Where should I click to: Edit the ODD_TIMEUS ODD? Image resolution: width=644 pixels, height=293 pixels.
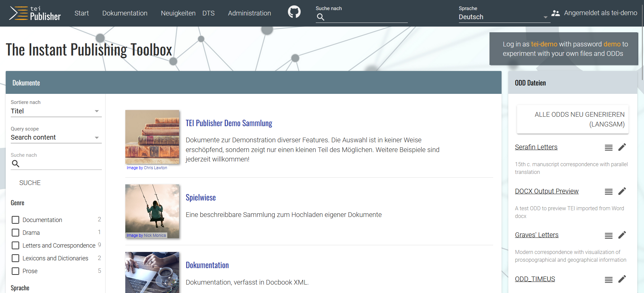(622, 279)
